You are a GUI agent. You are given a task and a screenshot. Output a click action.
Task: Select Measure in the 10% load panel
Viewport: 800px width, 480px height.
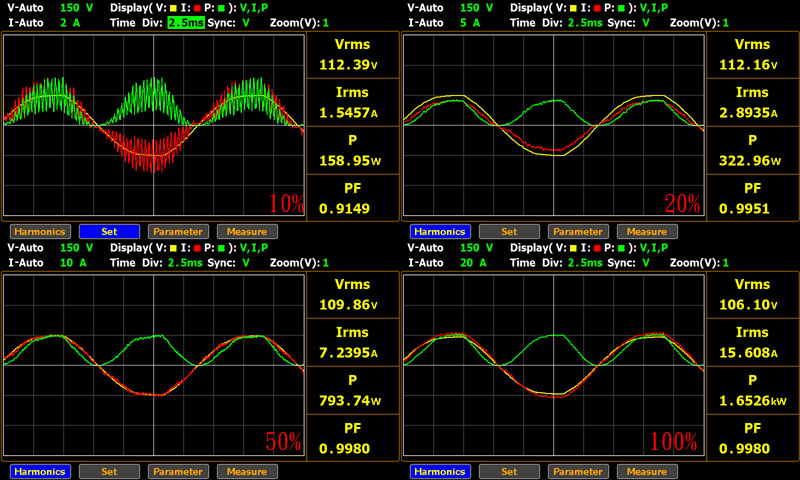click(x=247, y=232)
